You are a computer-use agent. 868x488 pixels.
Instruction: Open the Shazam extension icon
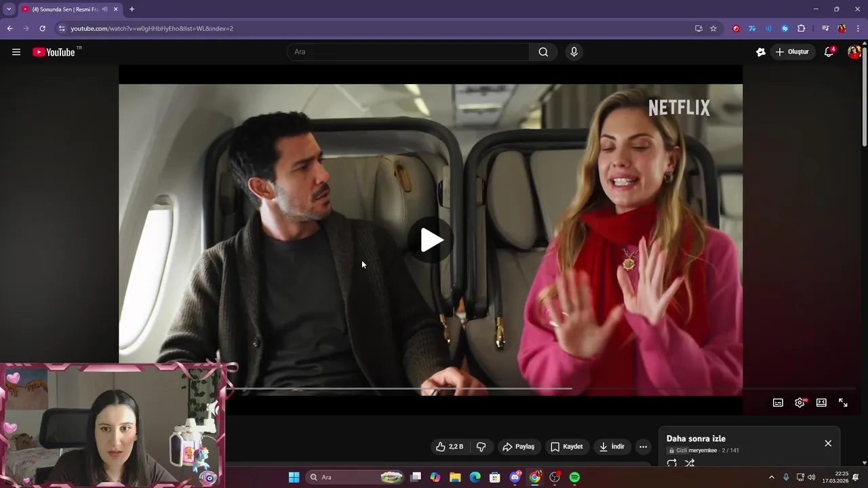point(785,28)
